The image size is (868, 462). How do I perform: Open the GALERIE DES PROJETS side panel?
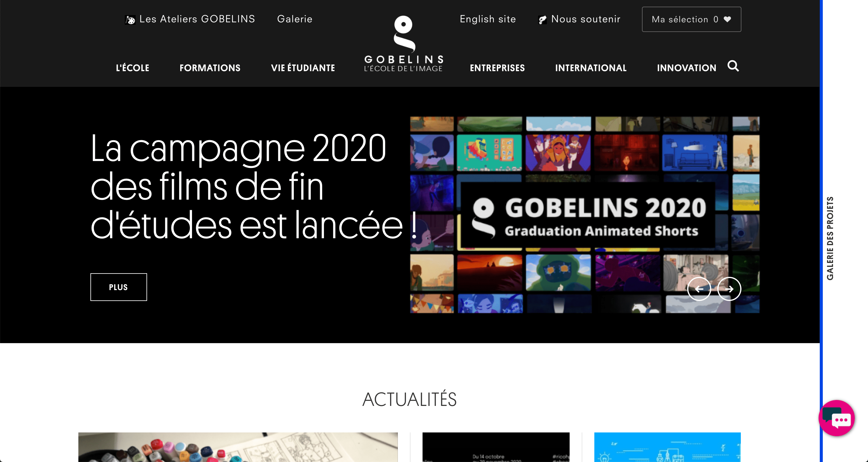(830, 238)
